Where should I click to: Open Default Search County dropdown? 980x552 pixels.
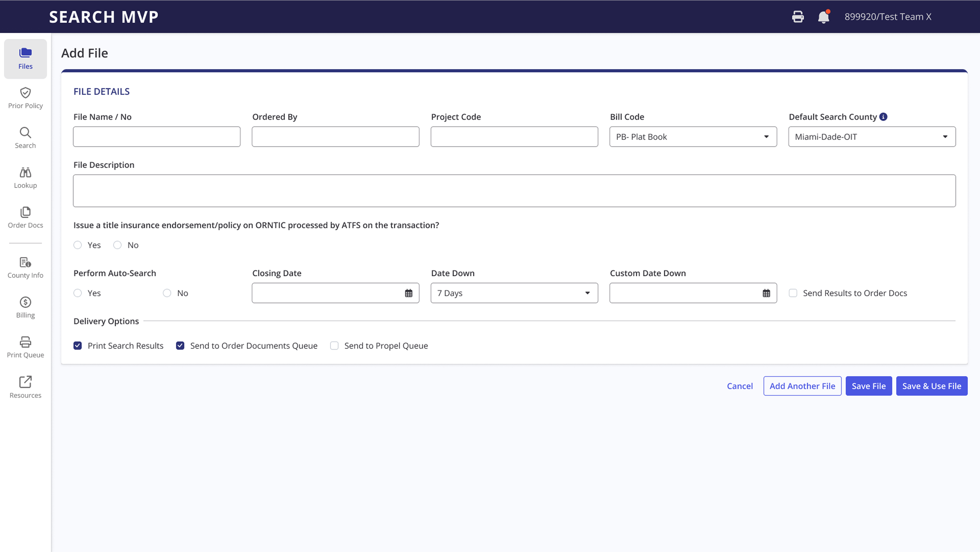871,137
